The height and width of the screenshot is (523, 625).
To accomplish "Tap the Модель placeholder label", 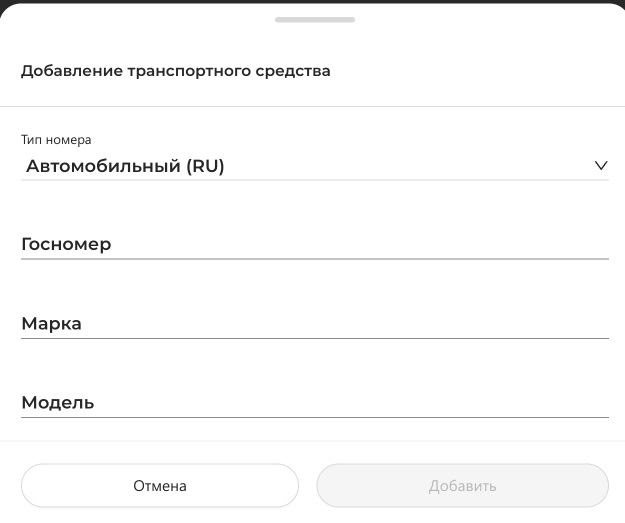I will (58, 403).
